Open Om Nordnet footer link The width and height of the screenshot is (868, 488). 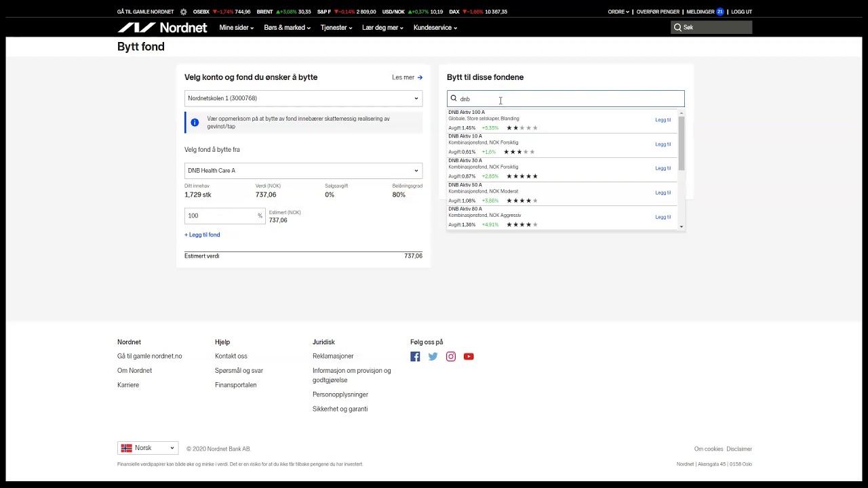[134, 371]
